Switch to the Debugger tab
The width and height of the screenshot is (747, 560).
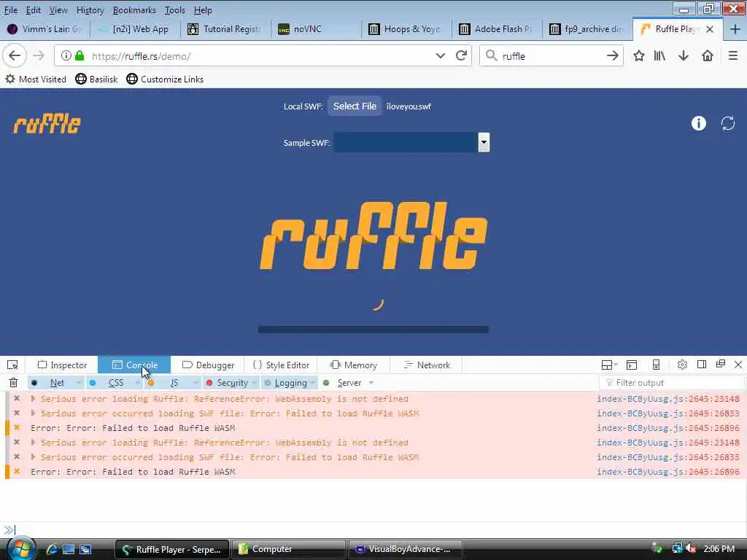click(x=208, y=365)
